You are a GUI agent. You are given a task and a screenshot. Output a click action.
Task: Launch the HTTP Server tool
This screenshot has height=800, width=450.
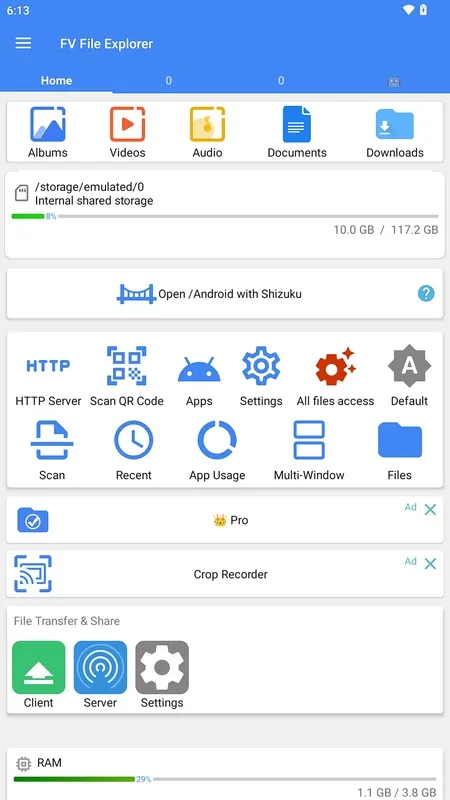[x=48, y=377]
